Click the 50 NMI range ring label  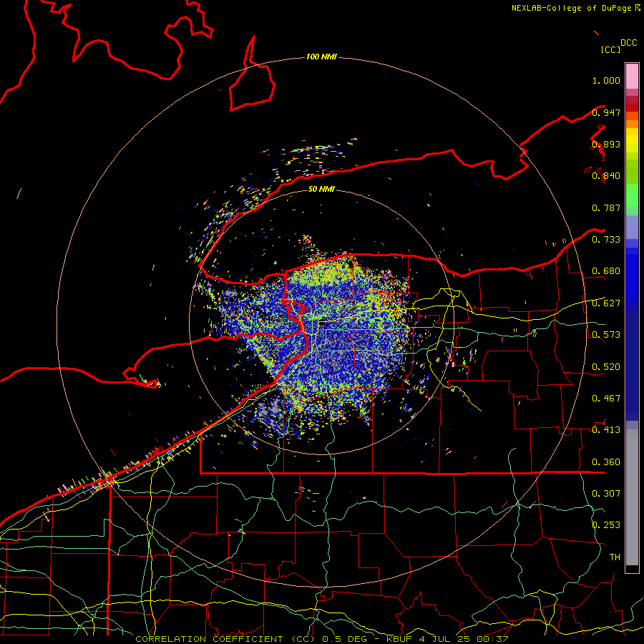[321, 189]
